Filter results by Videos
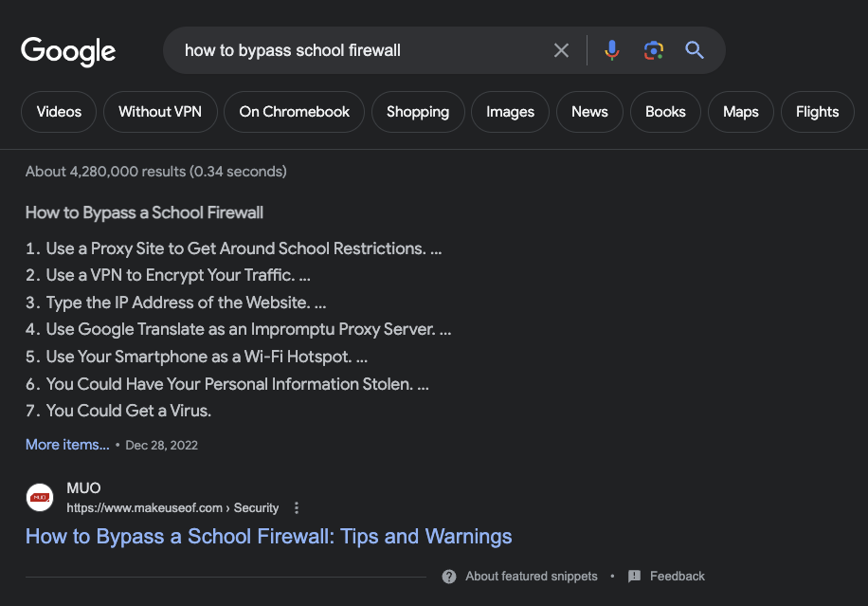 pos(59,112)
